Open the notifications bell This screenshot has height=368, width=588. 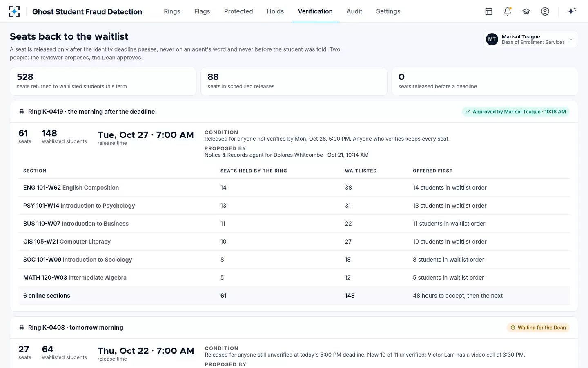(508, 11)
